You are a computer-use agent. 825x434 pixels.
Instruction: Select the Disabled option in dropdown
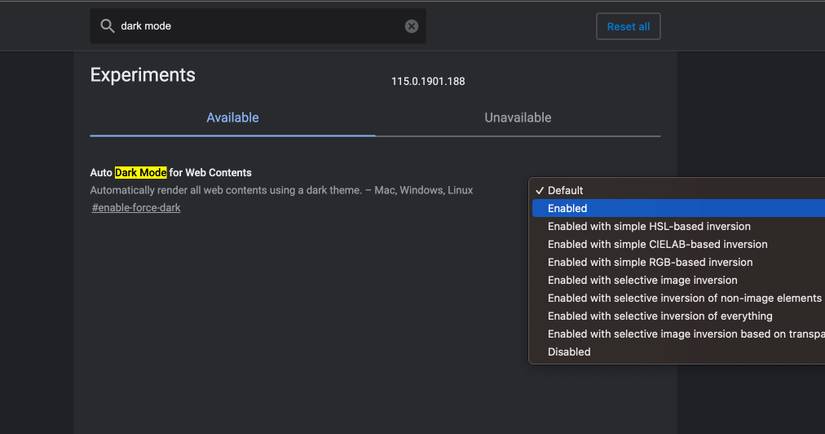[569, 352]
